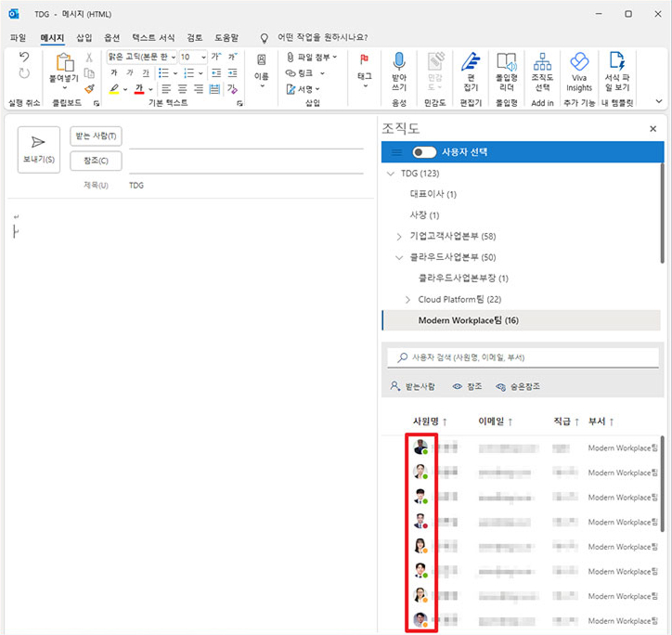Click the 참조 Cc button

96,161
